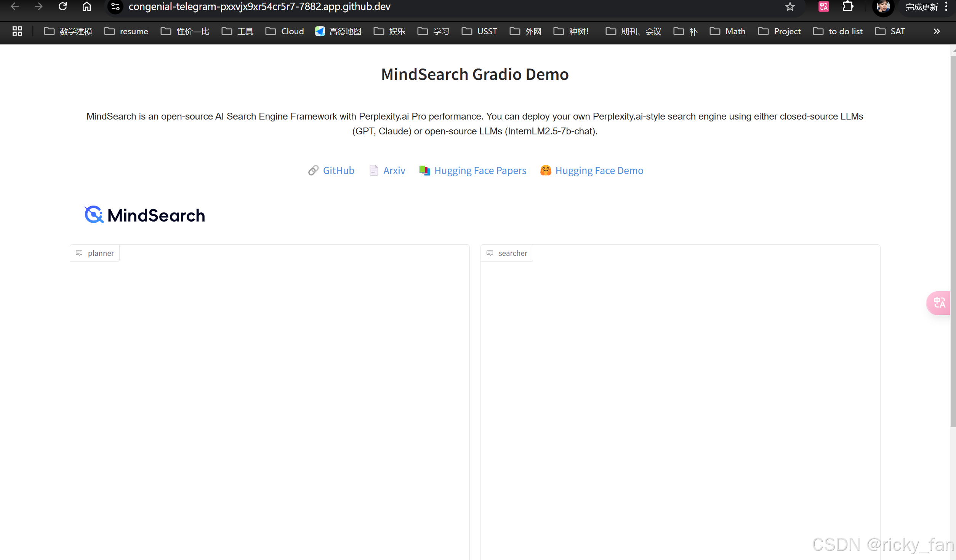Click the floating pink translate button
Screen dimensions: 956x560
click(x=939, y=303)
